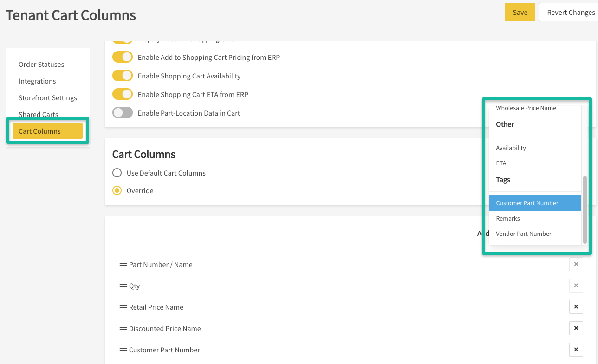Save the cart column changes
598x364 pixels.
point(520,12)
